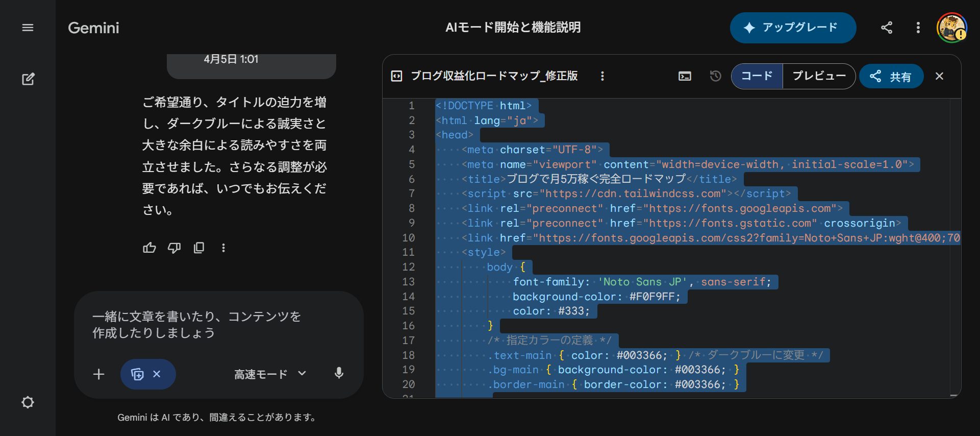The height and width of the screenshot is (436, 980).
Task: Add attachment with plus icon
Action: (x=99, y=374)
